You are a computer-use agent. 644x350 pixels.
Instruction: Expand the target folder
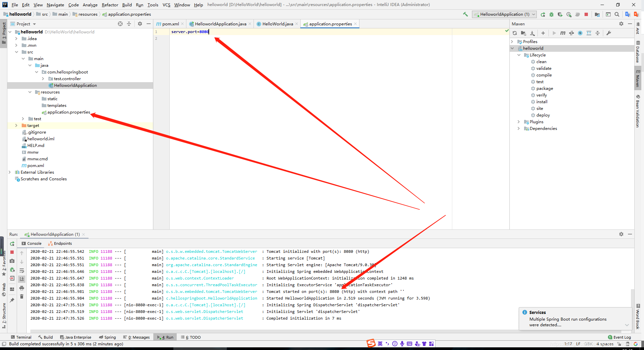click(x=16, y=126)
